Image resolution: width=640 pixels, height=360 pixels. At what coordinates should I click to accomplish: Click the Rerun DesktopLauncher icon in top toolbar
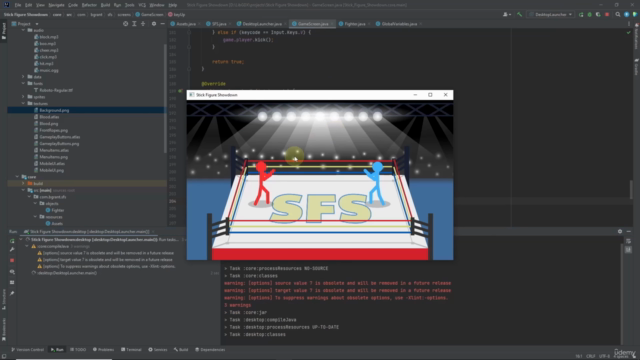point(581,14)
